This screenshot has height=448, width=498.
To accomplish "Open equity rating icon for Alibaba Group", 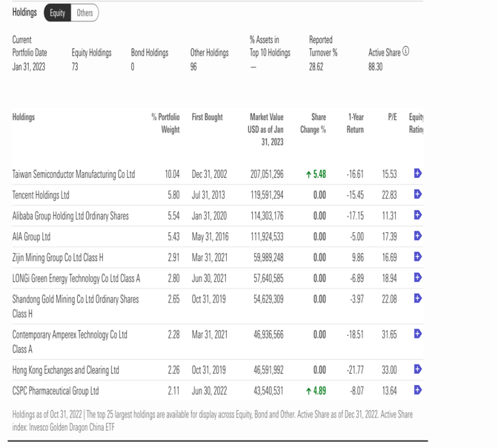I will [418, 215].
